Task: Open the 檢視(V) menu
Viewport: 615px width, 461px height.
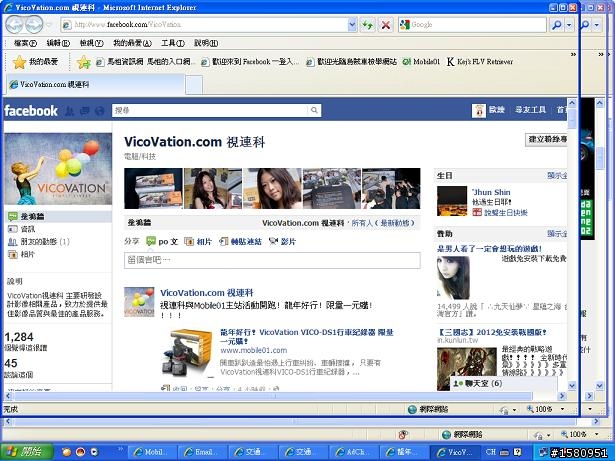Action: pos(91,43)
